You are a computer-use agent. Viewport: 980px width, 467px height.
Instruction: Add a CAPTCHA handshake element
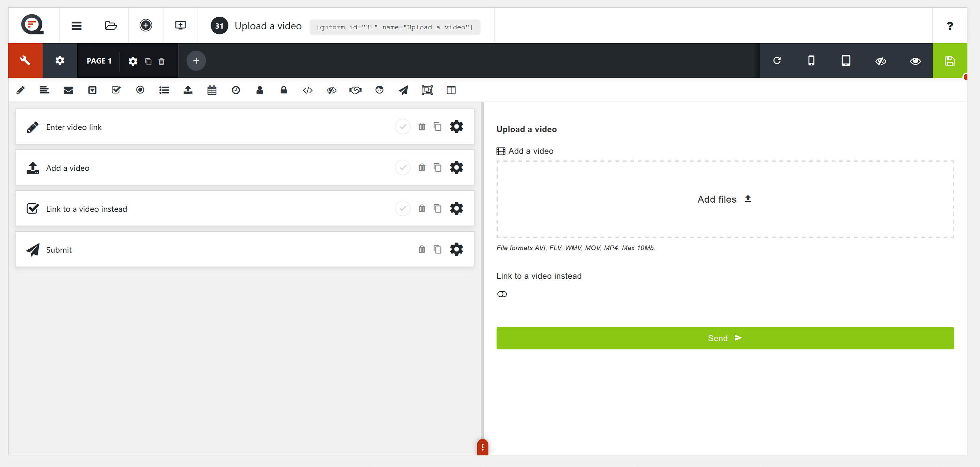[356, 90]
